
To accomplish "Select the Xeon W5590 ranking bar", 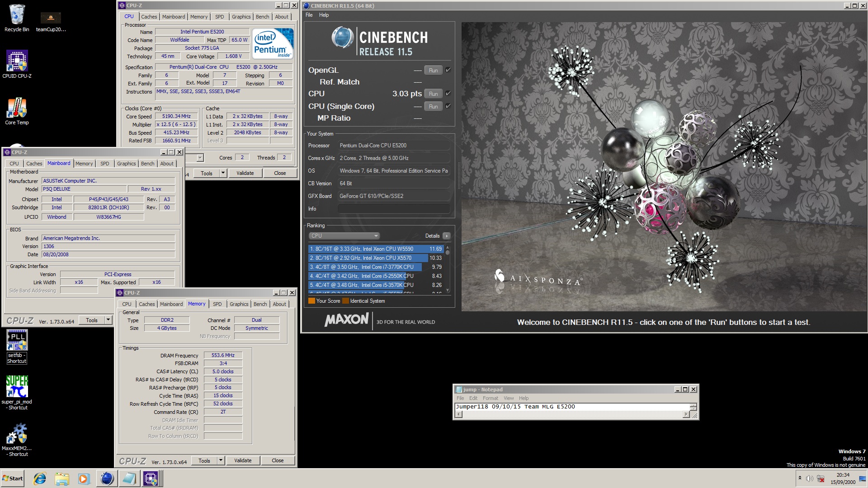I will coord(376,249).
